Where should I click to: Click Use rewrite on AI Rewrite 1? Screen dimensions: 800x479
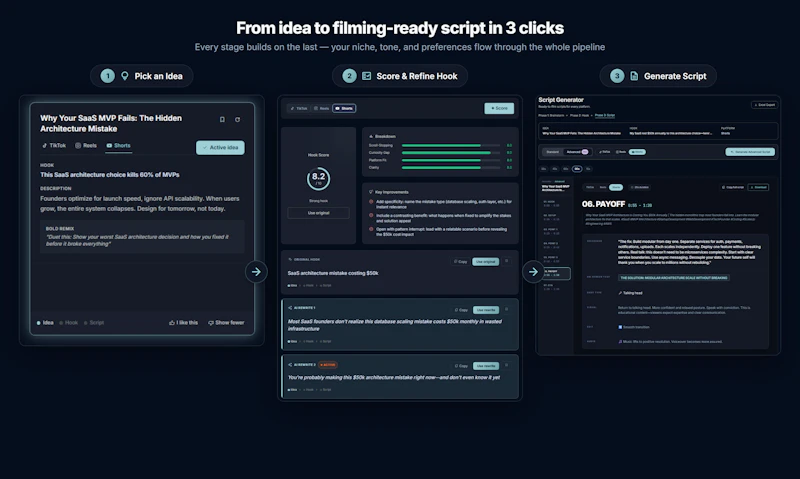[486, 310]
